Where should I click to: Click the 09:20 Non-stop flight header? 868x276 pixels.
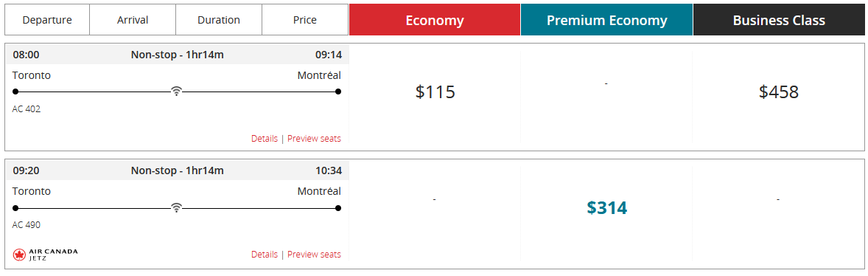point(177,170)
